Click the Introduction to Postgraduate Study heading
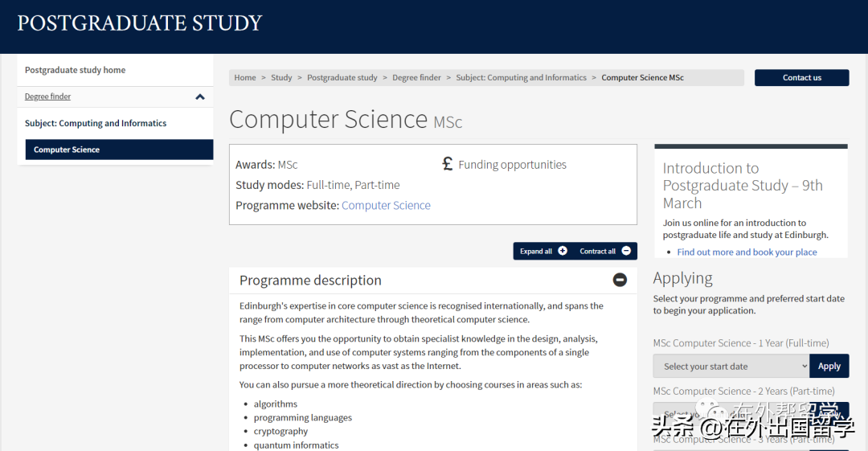The height and width of the screenshot is (451, 868). [x=743, y=186]
